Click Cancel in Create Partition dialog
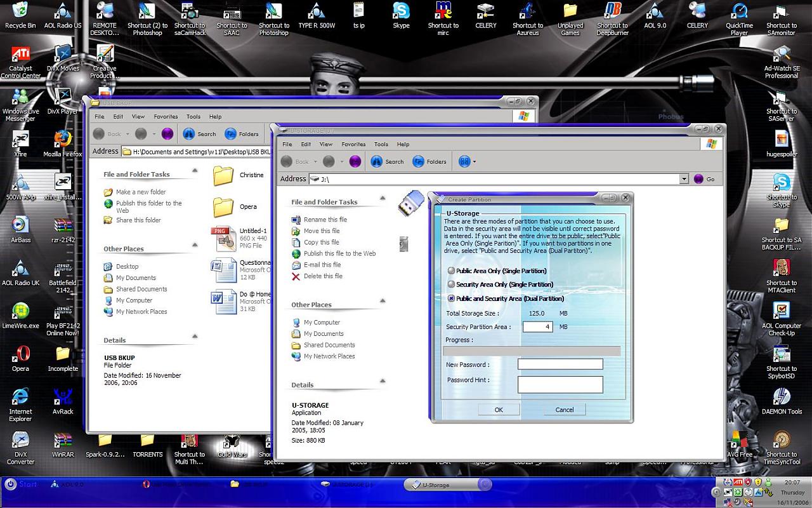The height and width of the screenshot is (508, 812). click(565, 410)
